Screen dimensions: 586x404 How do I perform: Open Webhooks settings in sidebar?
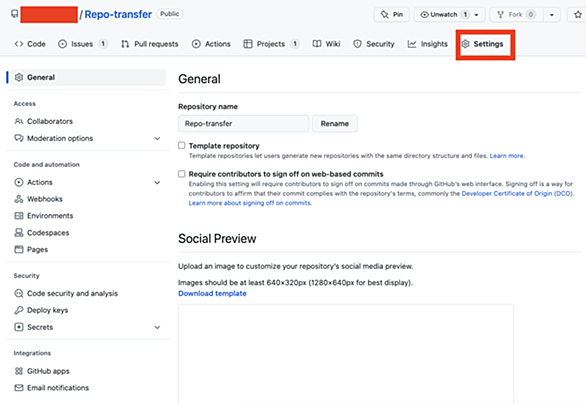(x=44, y=199)
